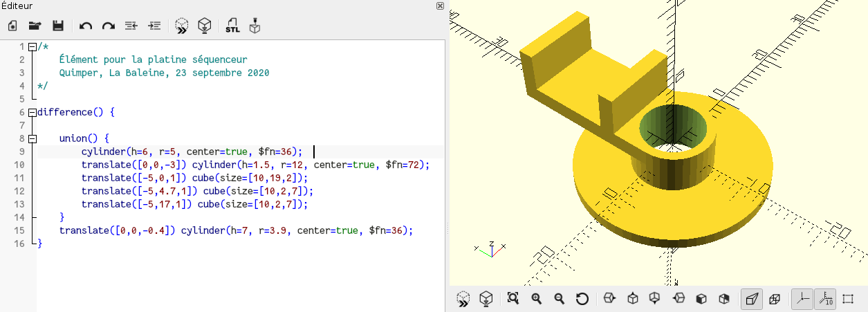View all with the zoom-to-fit icon
Viewport: 868px width, 312px height.
click(513, 299)
